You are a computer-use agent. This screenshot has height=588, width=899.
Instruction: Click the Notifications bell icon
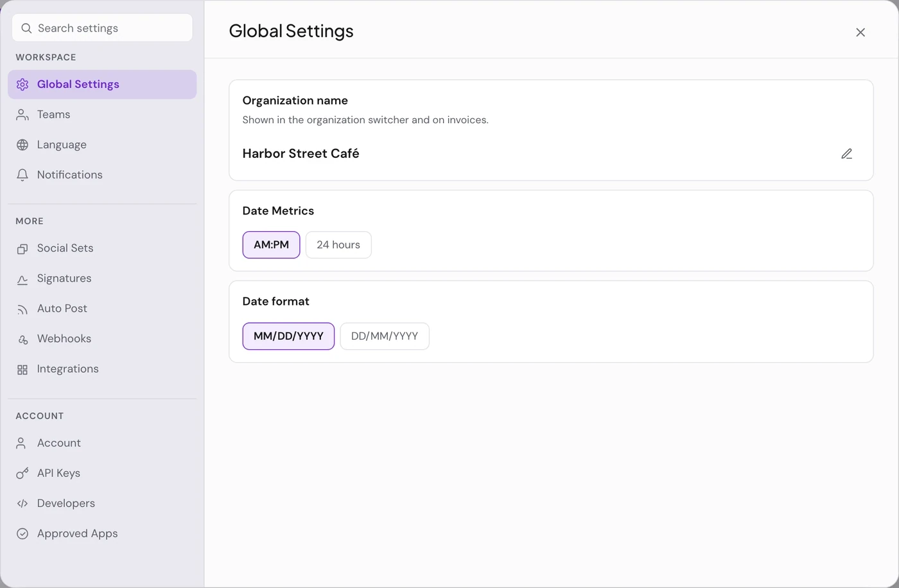pyautogui.click(x=22, y=175)
